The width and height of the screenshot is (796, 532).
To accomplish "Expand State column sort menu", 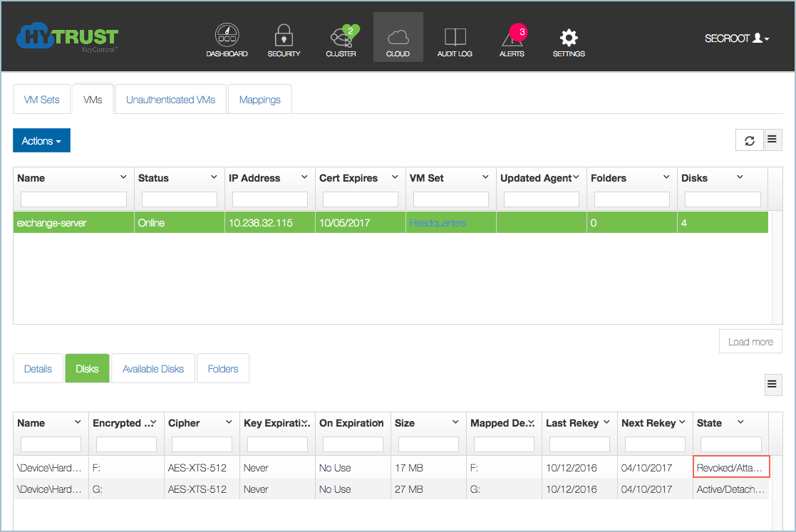I will click(x=740, y=422).
